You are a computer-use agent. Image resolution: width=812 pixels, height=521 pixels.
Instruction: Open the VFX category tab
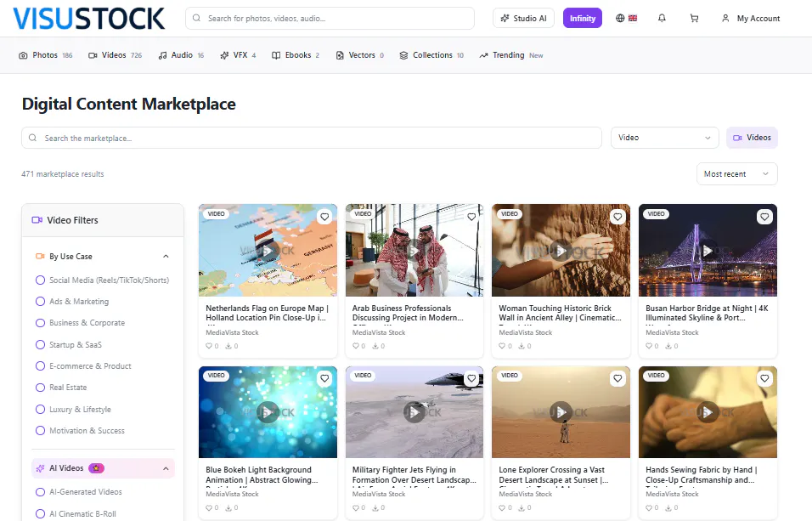tap(238, 55)
